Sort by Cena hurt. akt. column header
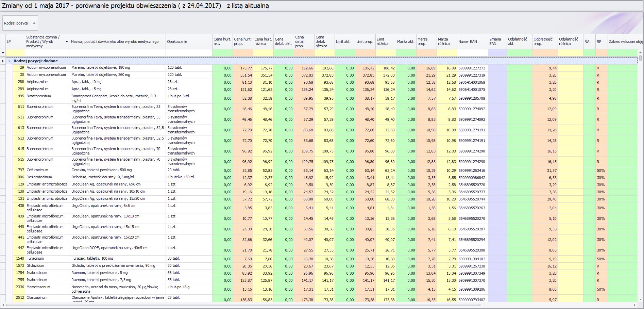The image size is (644, 309). point(222,42)
